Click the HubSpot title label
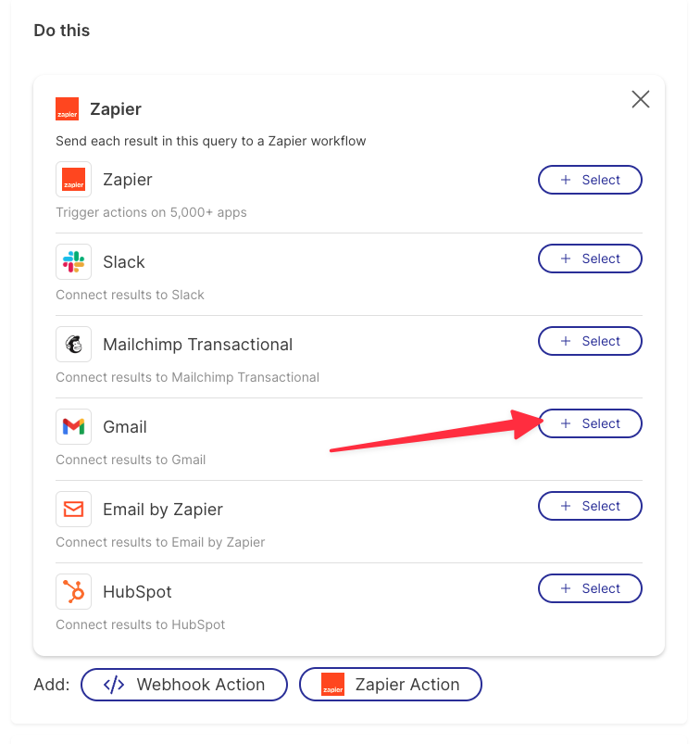Image resolution: width=700 pixels, height=744 pixels. point(138,592)
